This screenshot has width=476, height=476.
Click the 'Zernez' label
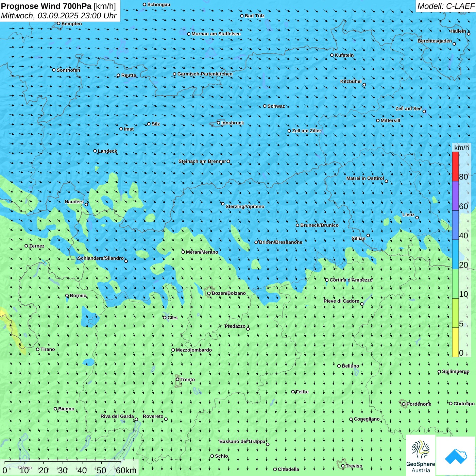[x=37, y=246]
